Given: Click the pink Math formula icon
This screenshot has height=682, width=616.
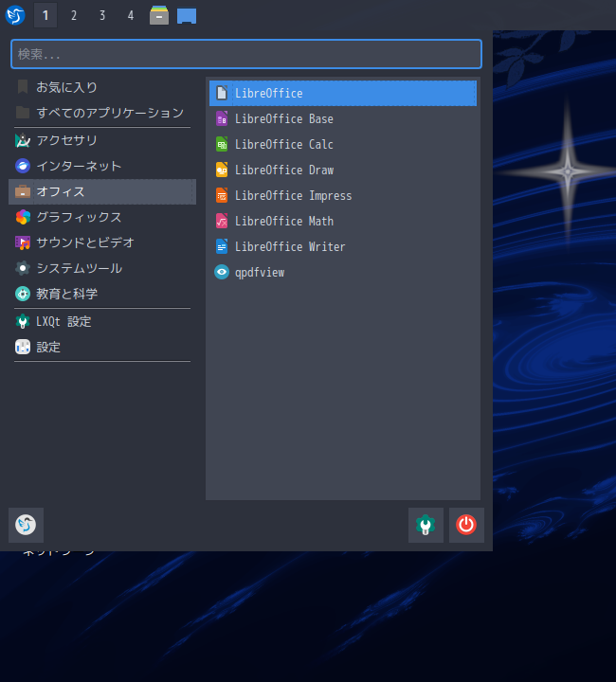Looking at the screenshot, I should coord(222,222).
